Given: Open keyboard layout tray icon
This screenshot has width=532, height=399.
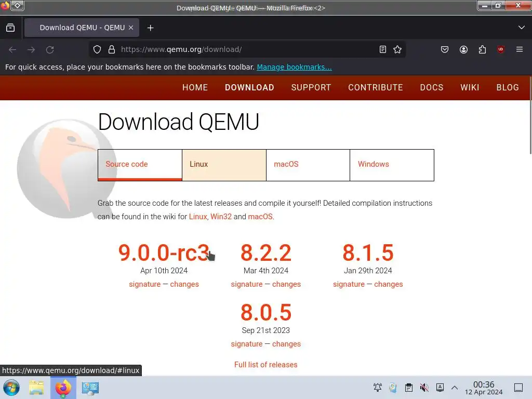Looking at the screenshot, I should tap(440, 388).
